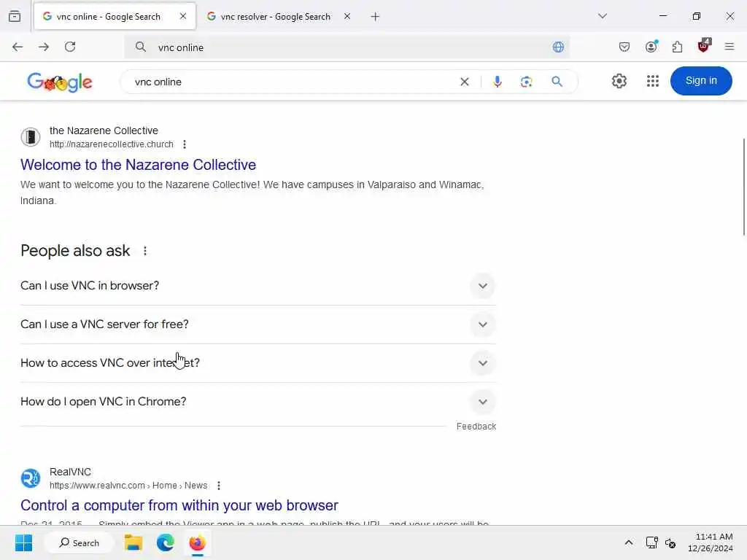The image size is (747, 560).
Task: Submit search with the magnifier icon
Action: click(x=557, y=82)
